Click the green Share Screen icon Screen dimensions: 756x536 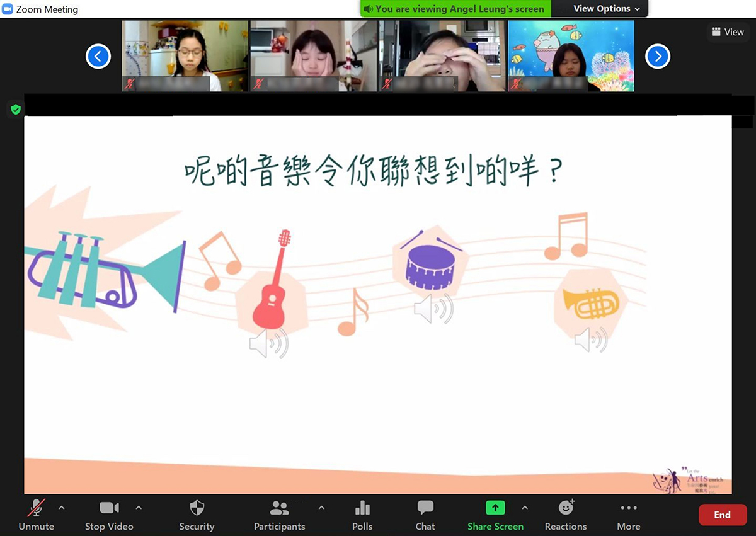495,508
